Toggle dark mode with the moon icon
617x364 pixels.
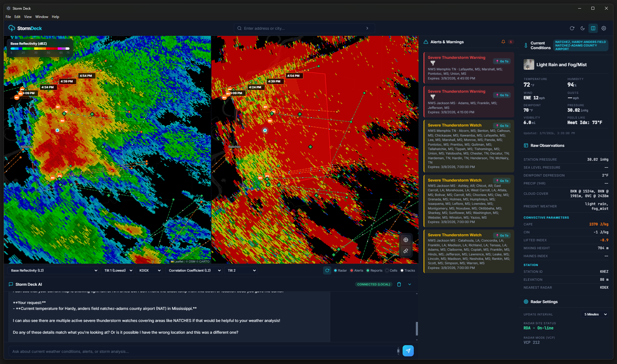[x=583, y=28]
